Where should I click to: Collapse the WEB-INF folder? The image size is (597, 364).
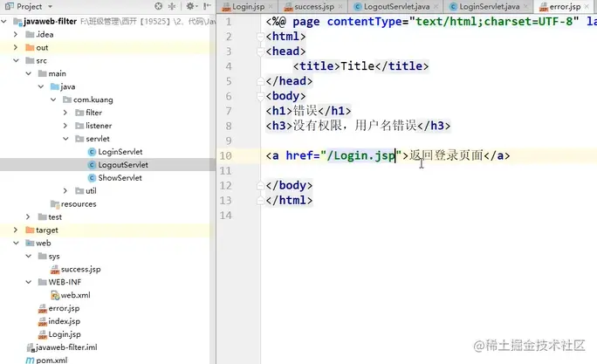[x=29, y=282]
